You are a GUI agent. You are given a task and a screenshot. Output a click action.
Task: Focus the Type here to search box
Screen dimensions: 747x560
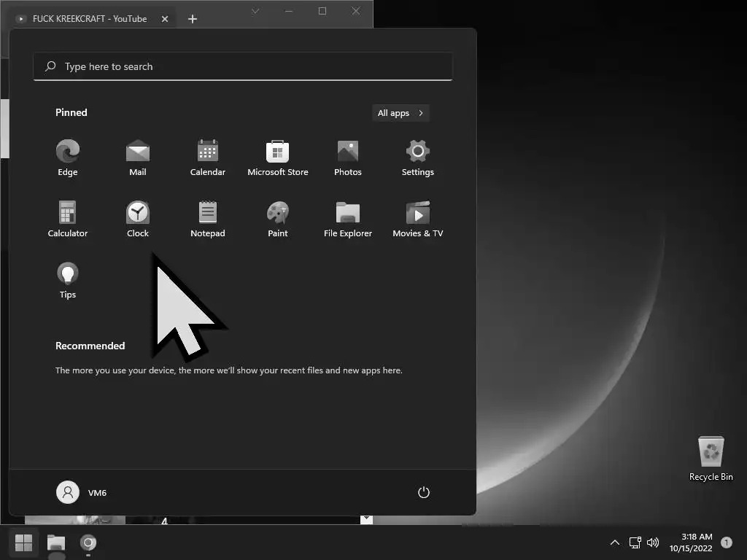243,66
